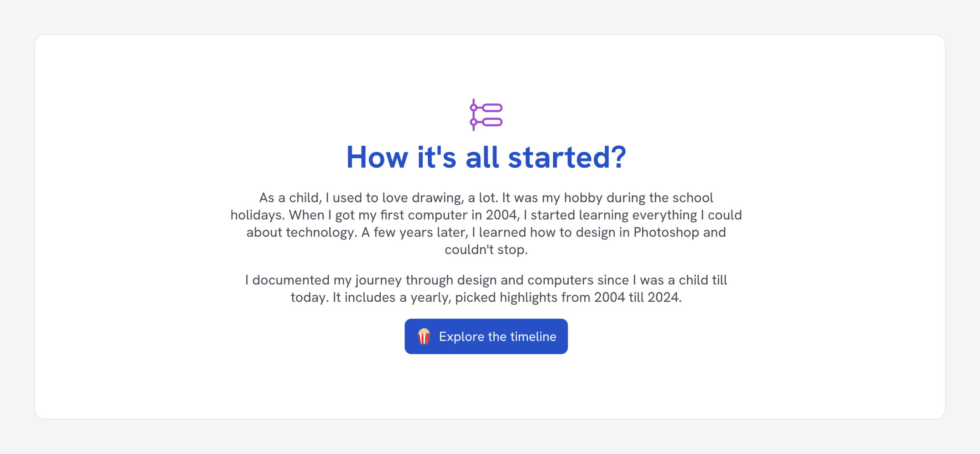Click the "How it's all started?" heading
The height and width of the screenshot is (454, 980).
[486, 157]
